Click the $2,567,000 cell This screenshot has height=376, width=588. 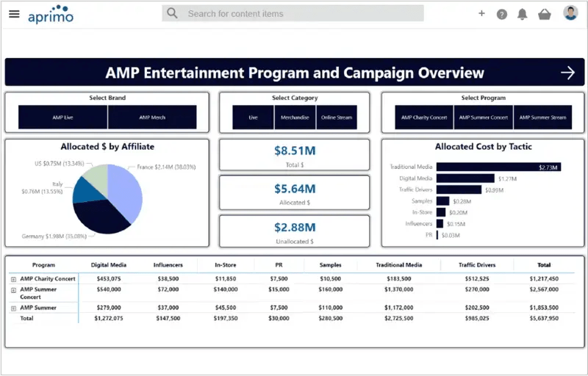(544, 289)
